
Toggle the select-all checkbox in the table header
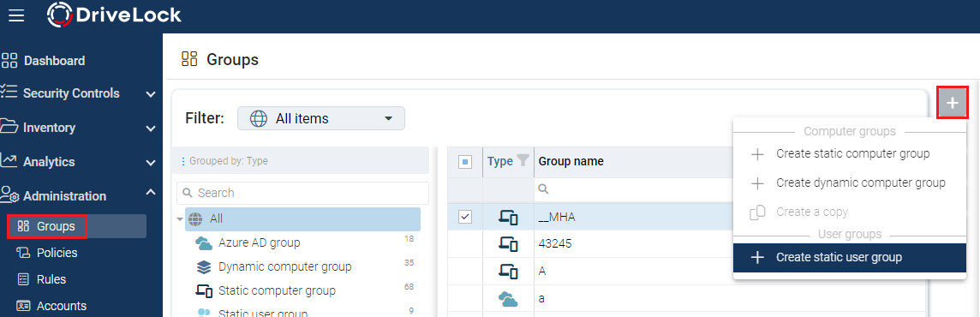pos(465,162)
